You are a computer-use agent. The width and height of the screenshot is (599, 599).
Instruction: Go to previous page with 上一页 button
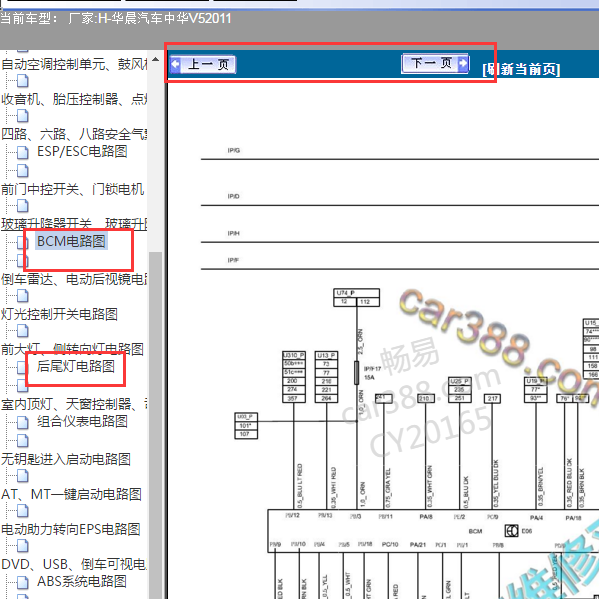203,64
